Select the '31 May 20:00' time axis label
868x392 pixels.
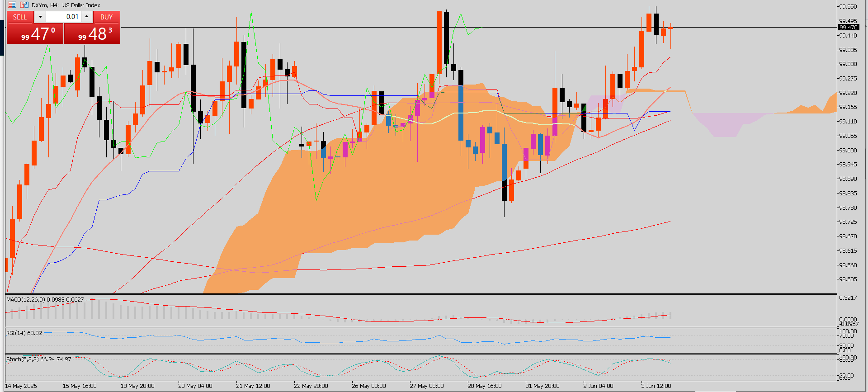[542, 386]
